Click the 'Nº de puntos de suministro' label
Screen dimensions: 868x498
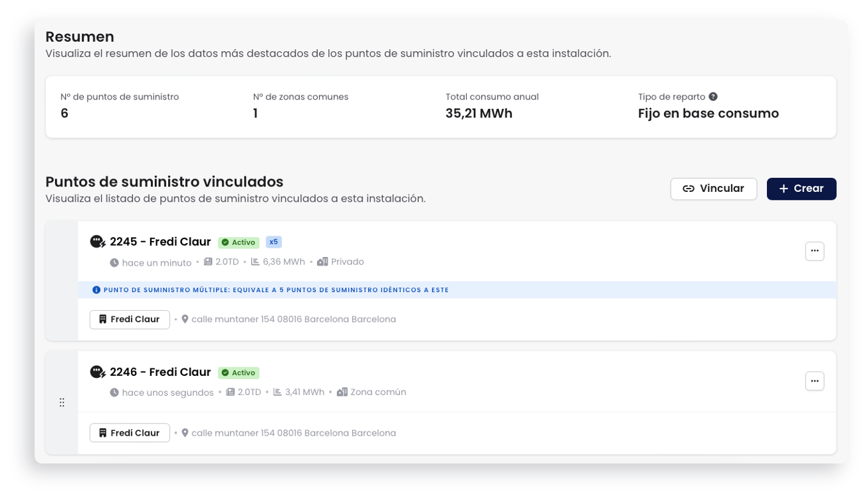pos(120,97)
